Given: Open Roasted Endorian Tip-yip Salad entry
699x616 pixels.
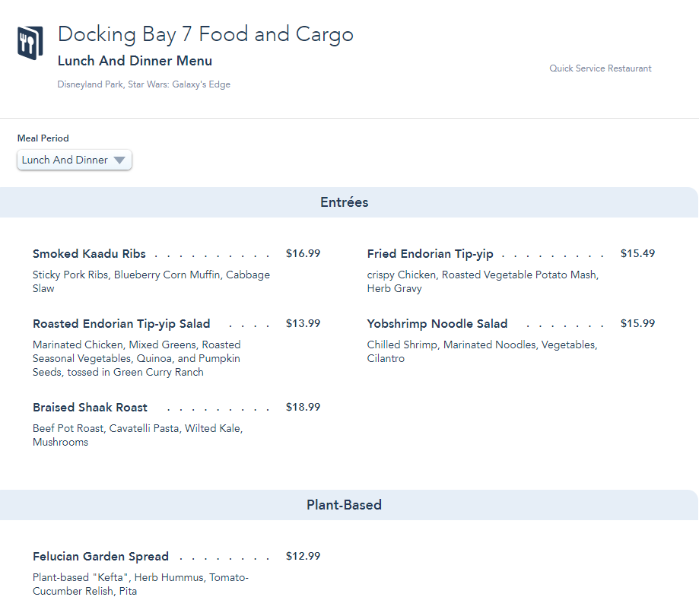Looking at the screenshot, I should point(122,324).
